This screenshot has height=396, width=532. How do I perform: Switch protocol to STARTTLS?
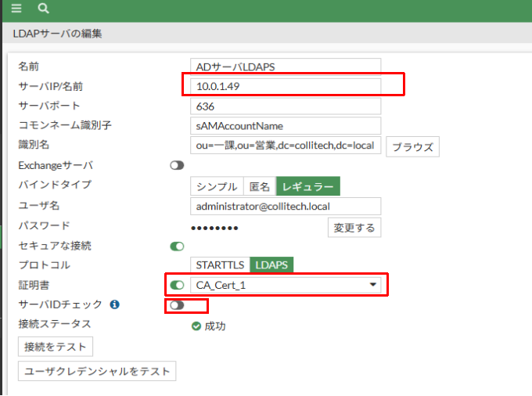(219, 265)
